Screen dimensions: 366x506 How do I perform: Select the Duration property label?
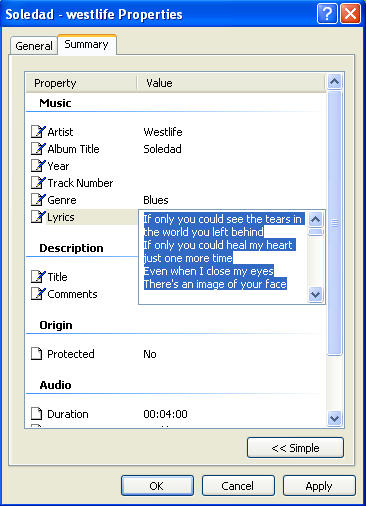click(68, 414)
